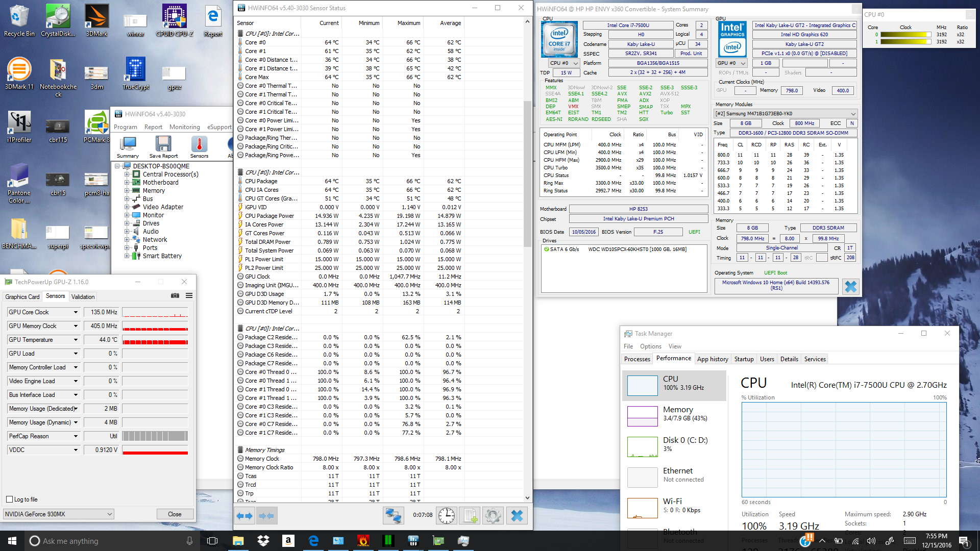Open File Explorer from the taskbar

[238, 541]
